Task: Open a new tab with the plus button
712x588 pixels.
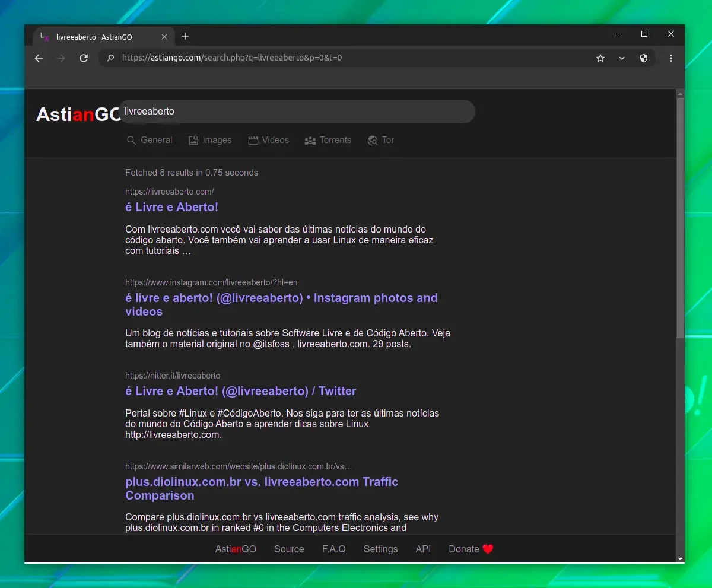Action: point(185,37)
